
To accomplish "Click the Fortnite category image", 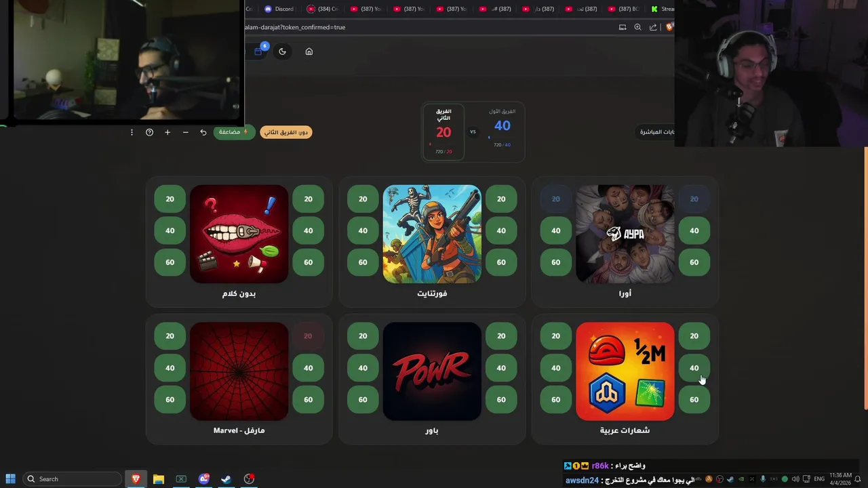I will tap(432, 234).
